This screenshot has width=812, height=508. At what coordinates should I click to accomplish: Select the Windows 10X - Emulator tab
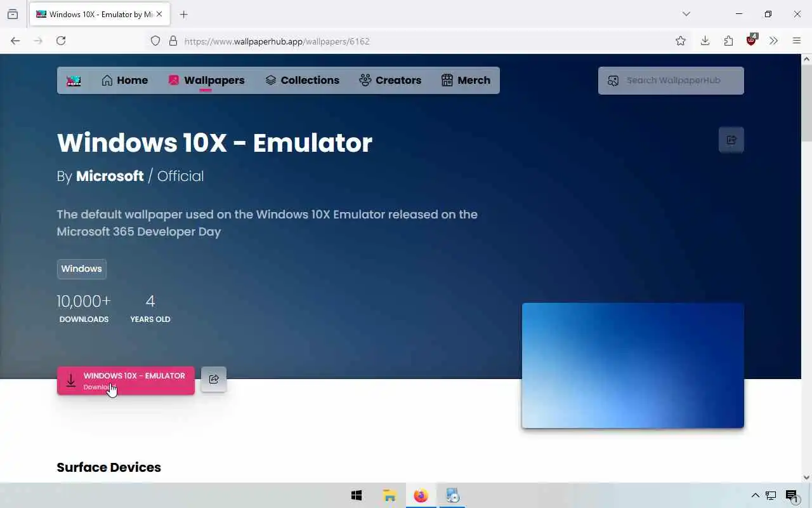pos(100,14)
